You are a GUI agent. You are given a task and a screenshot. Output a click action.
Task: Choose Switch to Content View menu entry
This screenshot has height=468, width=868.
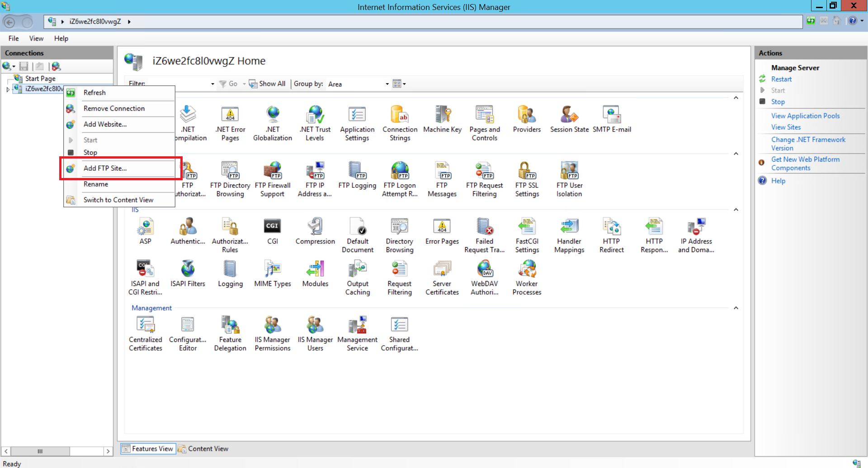(119, 200)
